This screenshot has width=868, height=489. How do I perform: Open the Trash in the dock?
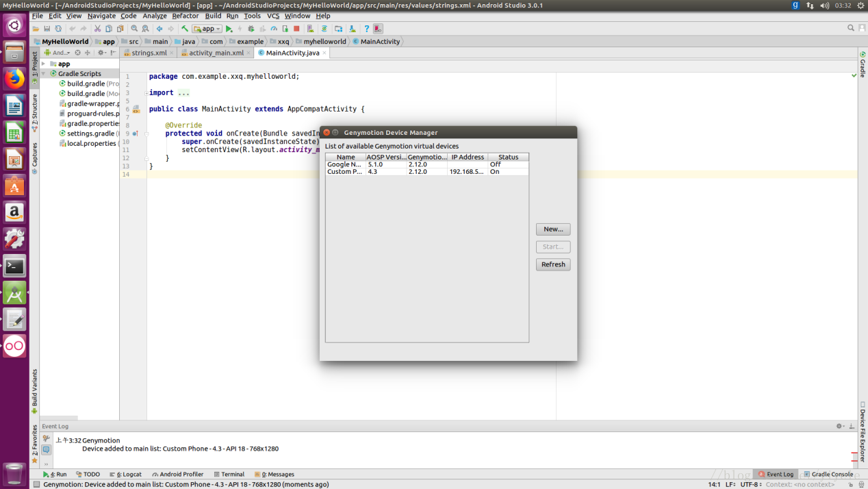14,473
